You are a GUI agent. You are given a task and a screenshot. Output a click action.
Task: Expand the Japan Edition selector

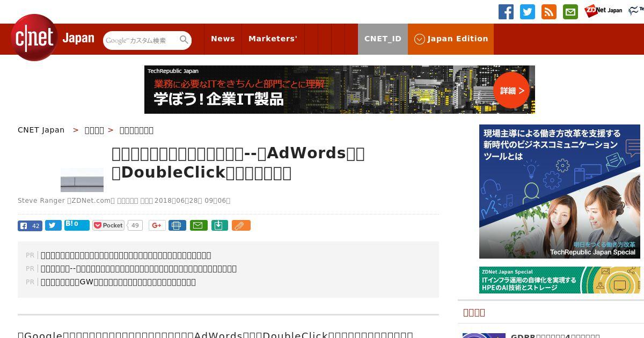coord(451,39)
